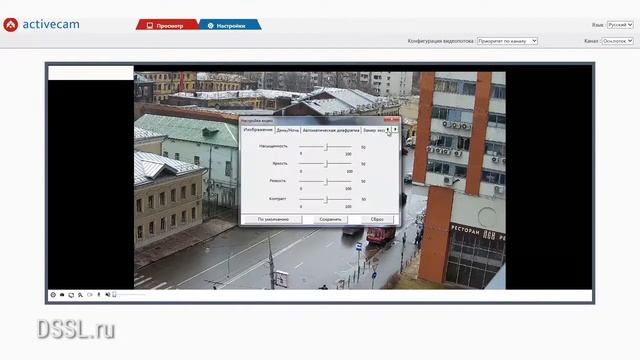The width and height of the screenshot is (640, 360).
Task: Click the Яркость slider handle
Action: tap(326, 164)
